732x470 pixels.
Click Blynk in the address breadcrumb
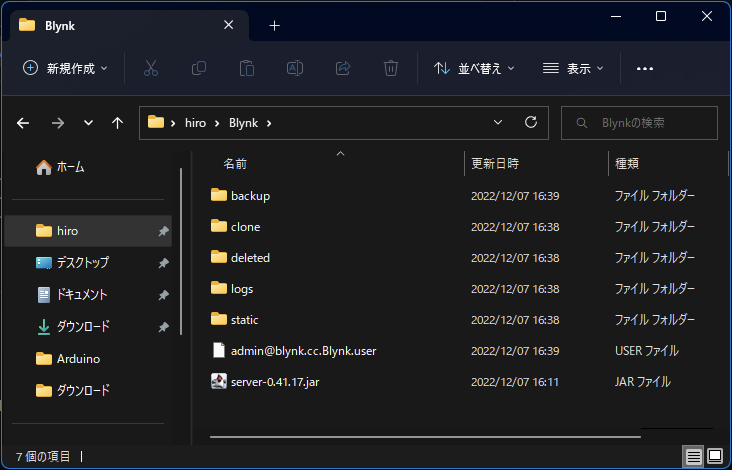coord(243,123)
